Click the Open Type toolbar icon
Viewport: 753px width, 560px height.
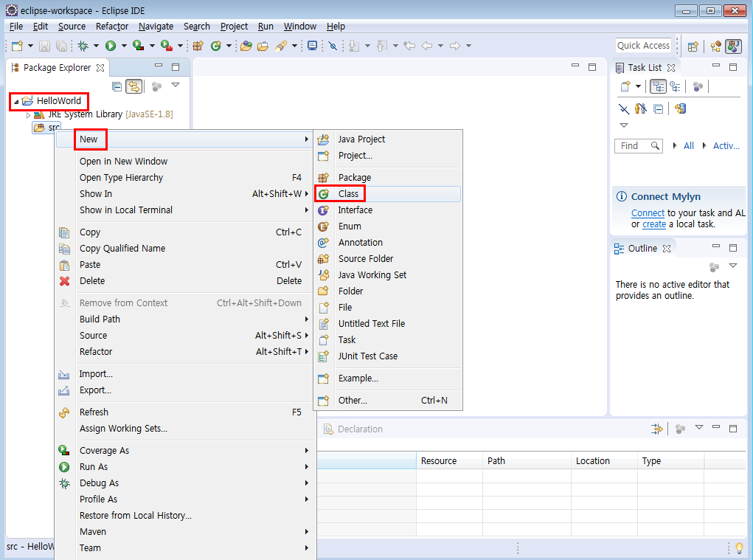(x=246, y=46)
